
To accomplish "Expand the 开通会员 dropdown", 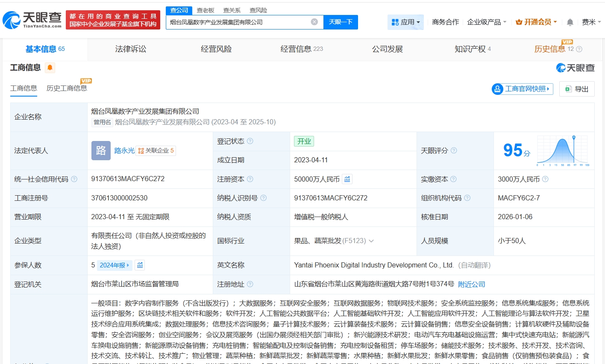I will (536, 22).
